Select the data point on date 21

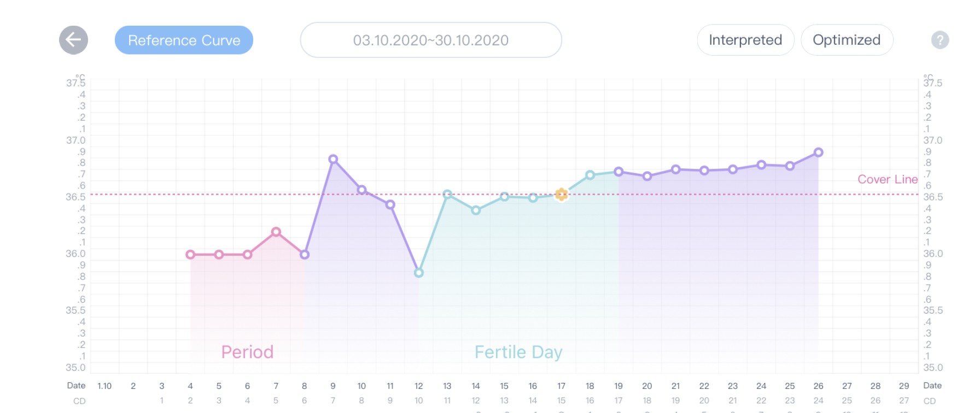click(x=675, y=169)
